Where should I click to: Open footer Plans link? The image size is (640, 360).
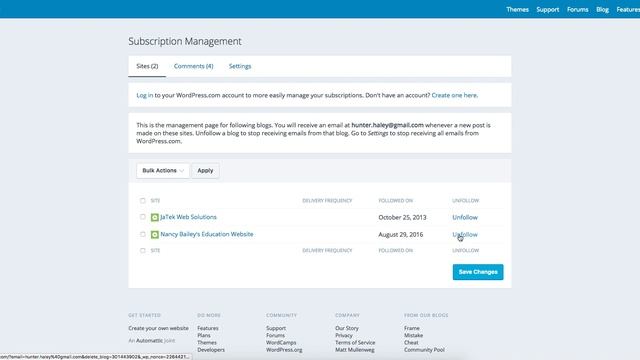204,336
